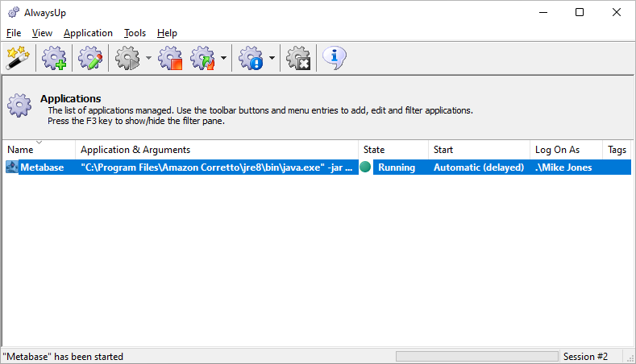Expand the Start Application dropdown arrow
This screenshot has width=636, height=364.
[148, 58]
